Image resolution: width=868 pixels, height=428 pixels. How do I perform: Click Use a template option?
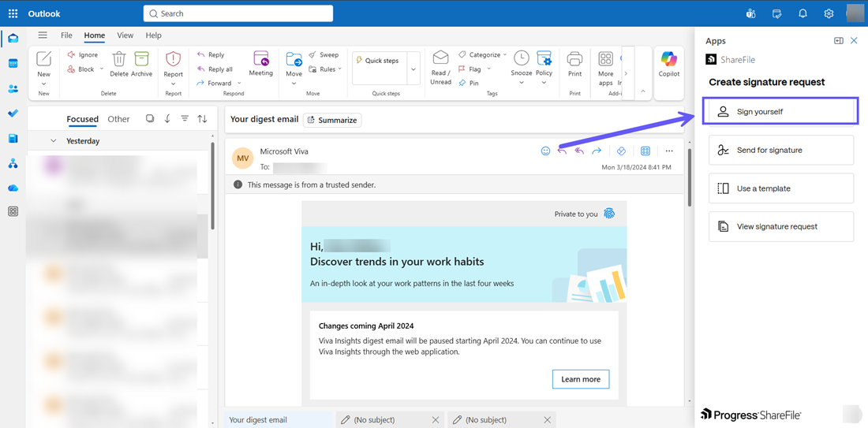[781, 188]
